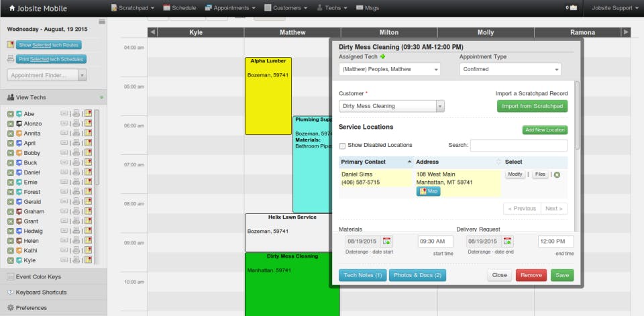Open the Appointment Type dropdown
Screen dimensions: 644x316
510,69
